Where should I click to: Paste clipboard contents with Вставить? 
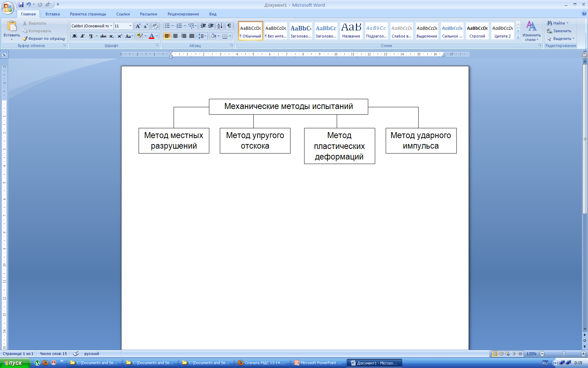tap(12, 31)
